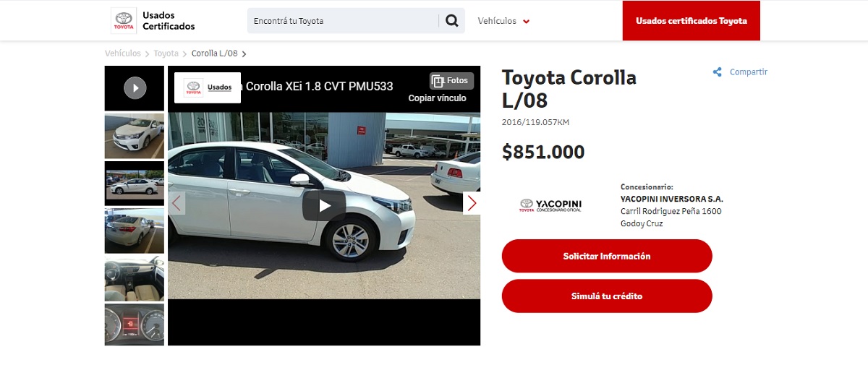Open the Toyota breadcrumb link
The image size is (868, 365).
coord(166,53)
